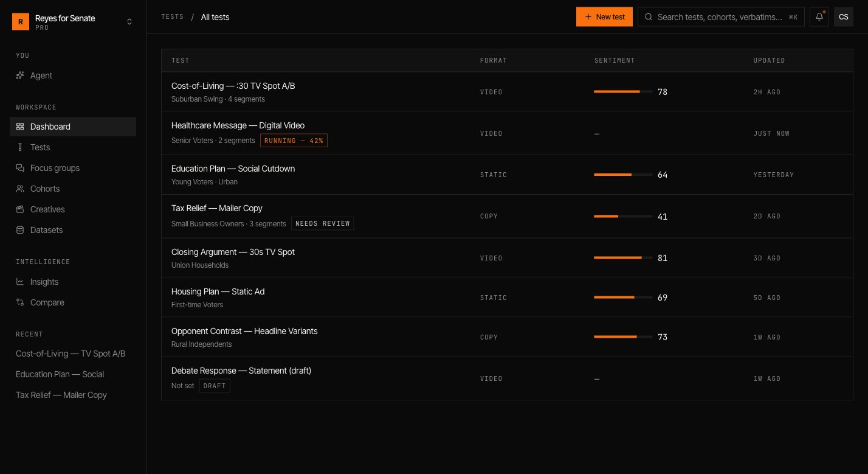Click the Dashboard grid icon
Image resolution: width=868 pixels, height=474 pixels.
[x=20, y=127]
